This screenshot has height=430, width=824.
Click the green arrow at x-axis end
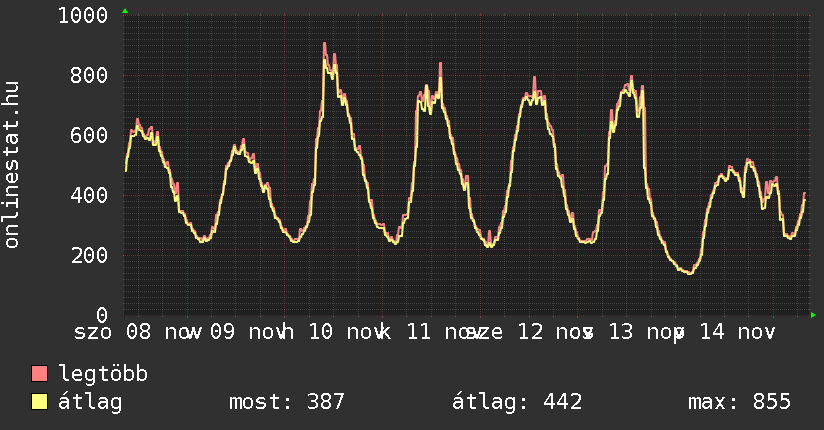(814, 315)
